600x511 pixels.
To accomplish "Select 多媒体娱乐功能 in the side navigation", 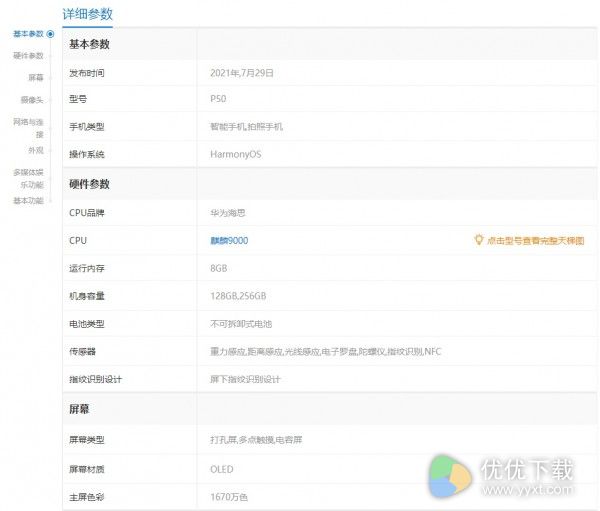I will [29, 178].
